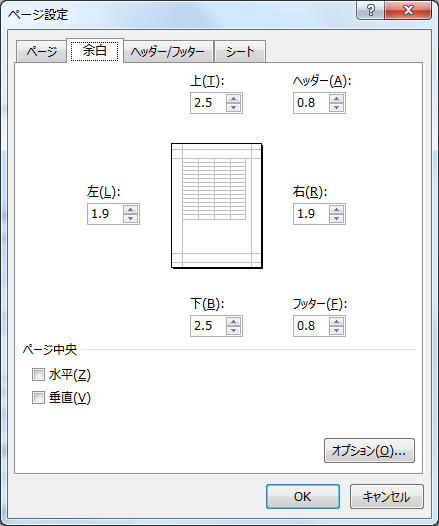Close the ページ設定 dialog
The image size is (439, 526).
point(408,10)
